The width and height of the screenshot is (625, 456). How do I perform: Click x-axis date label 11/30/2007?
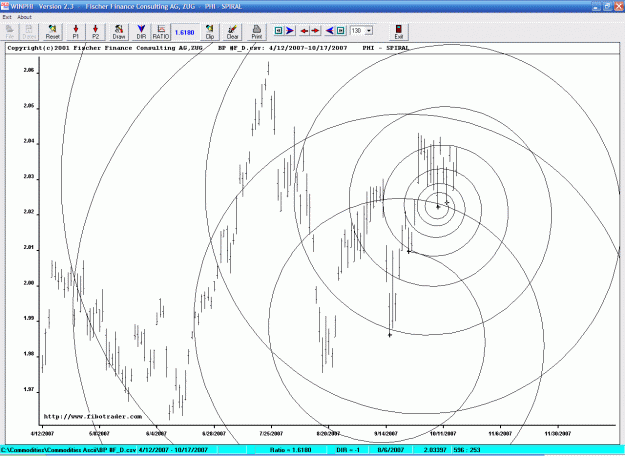(558, 434)
